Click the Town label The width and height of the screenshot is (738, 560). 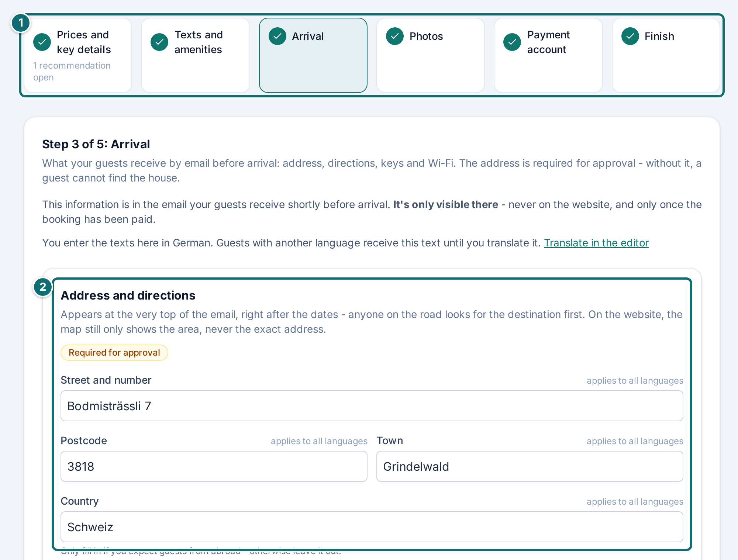[390, 440]
